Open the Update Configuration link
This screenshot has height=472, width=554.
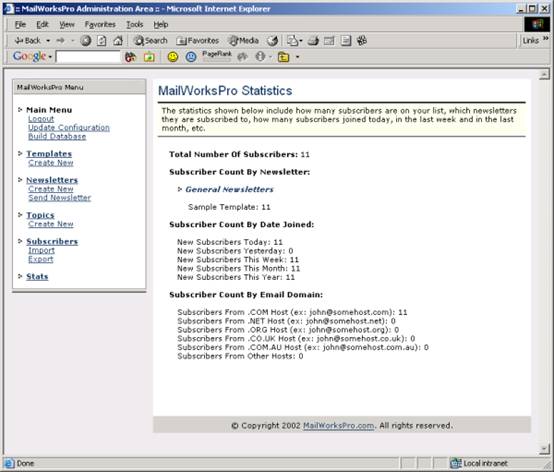point(69,128)
